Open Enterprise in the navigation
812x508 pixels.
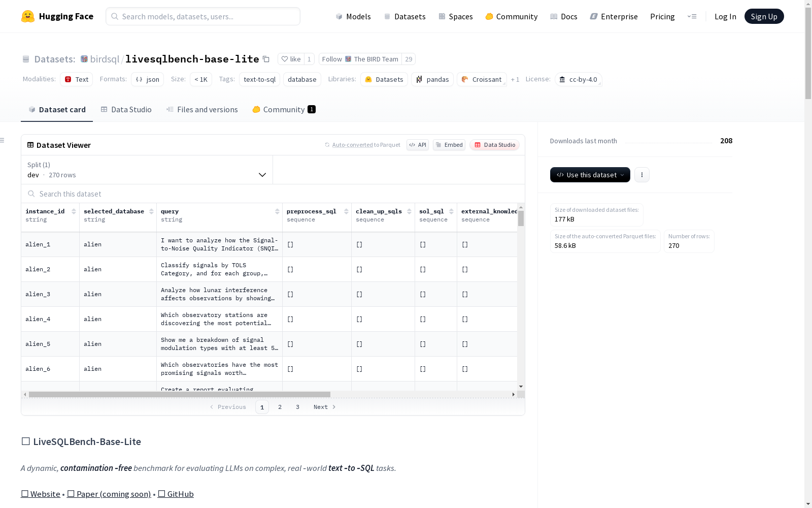614,16
